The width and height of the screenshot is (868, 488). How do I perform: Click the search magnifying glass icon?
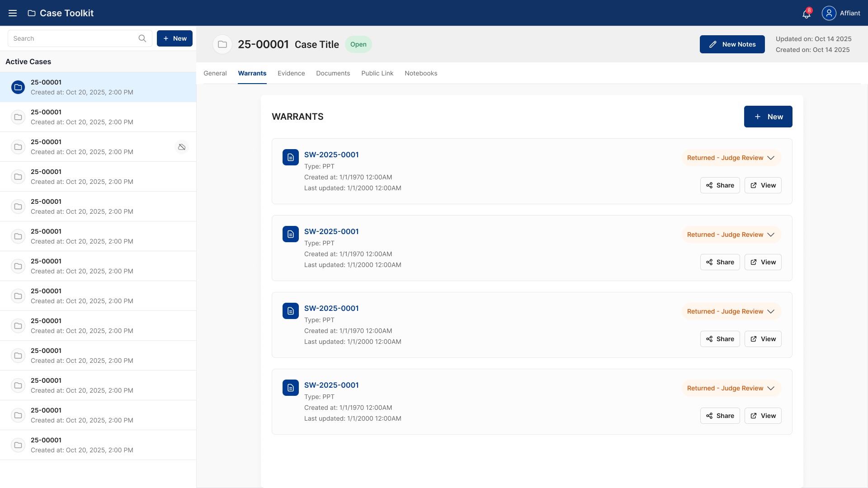142,38
